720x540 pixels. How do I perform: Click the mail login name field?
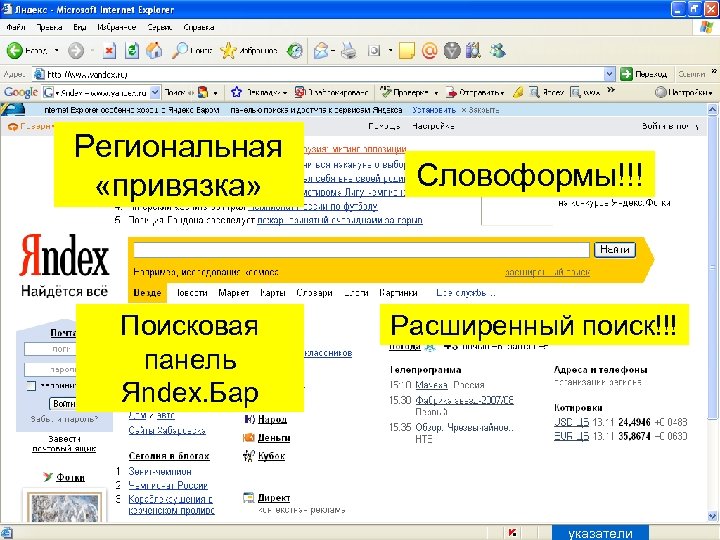pyautogui.click(x=50, y=349)
